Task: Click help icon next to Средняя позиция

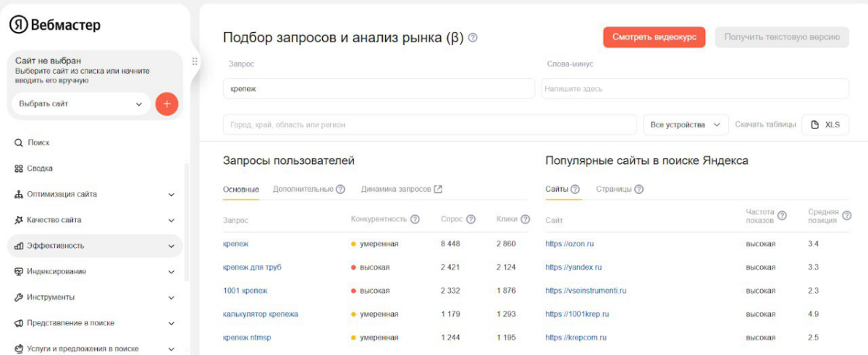Action: tap(846, 215)
